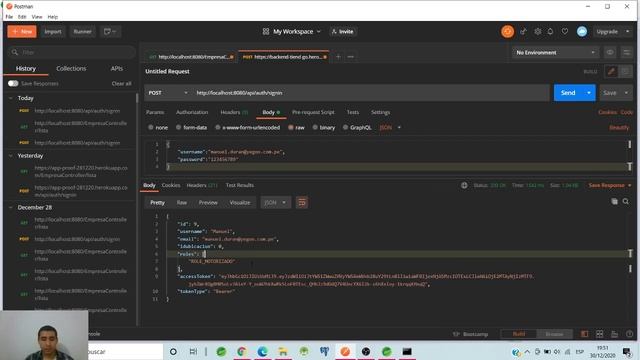Click the environment quick look eye icon
The image size is (640, 360).
click(x=610, y=52)
